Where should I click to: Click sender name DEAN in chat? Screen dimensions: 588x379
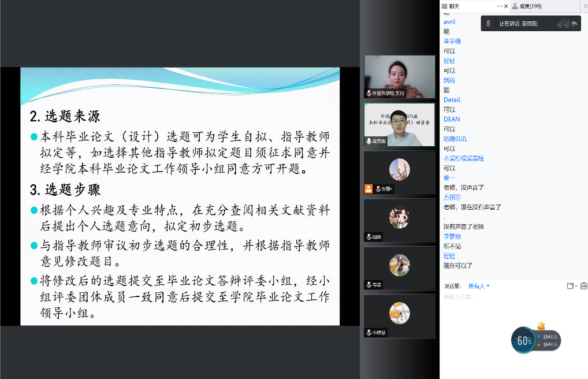coord(452,120)
